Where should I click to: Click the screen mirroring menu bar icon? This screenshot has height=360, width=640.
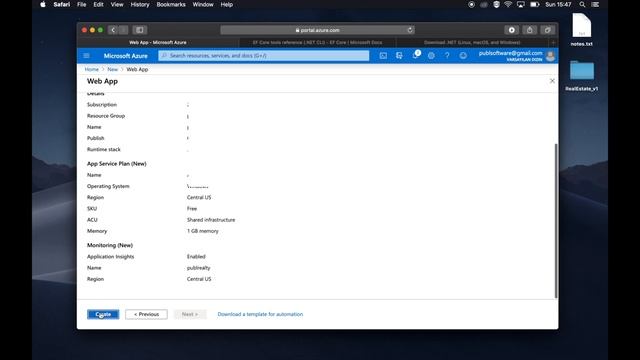point(521,4)
